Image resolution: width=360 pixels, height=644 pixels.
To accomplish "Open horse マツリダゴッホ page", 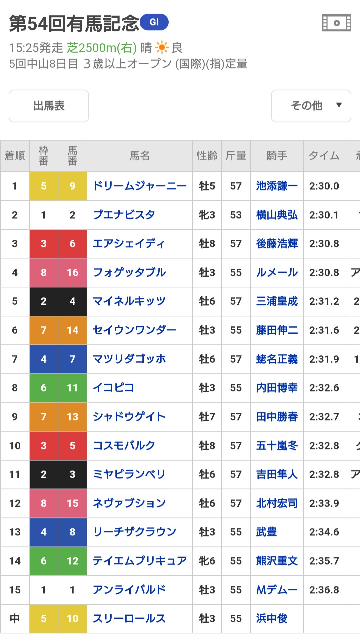I will pyautogui.click(x=129, y=359).
